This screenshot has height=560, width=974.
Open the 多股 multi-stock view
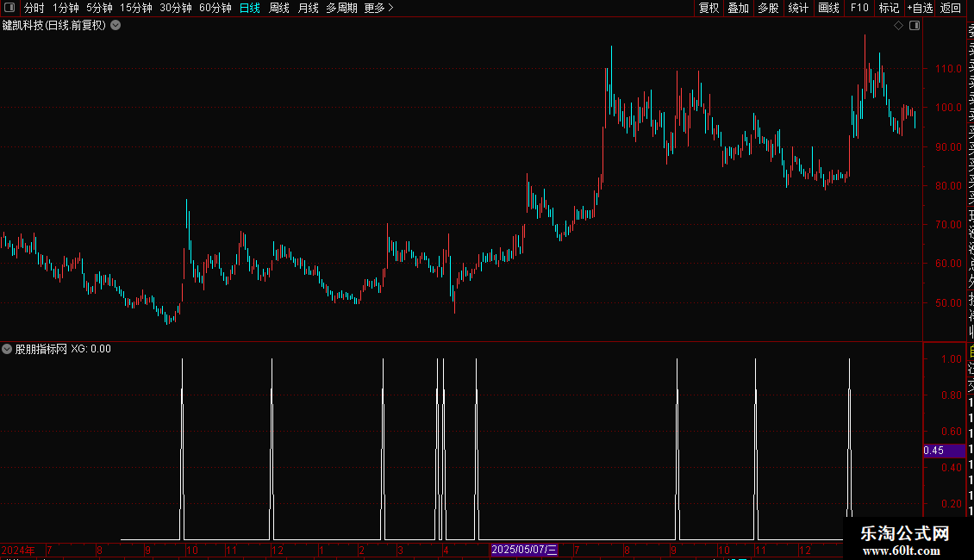(x=768, y=8)
